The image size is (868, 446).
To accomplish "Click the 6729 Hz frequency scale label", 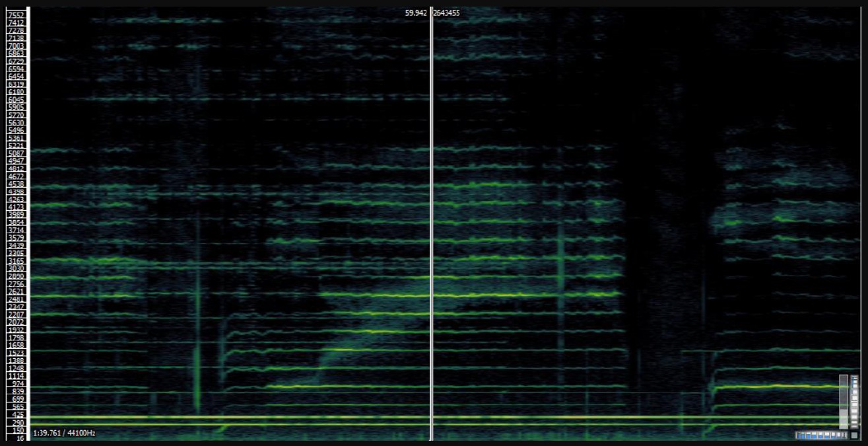I will [x=16, y=61].
